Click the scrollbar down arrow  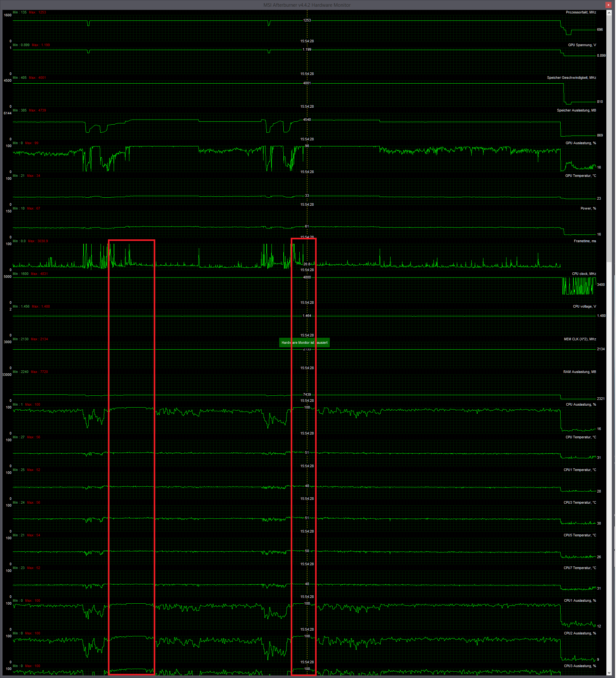(609, 673)
